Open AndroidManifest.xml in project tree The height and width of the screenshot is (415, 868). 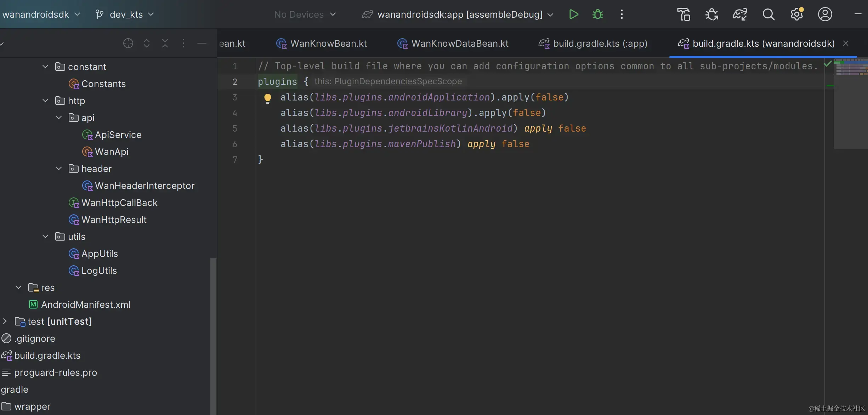tap(85, 305)
